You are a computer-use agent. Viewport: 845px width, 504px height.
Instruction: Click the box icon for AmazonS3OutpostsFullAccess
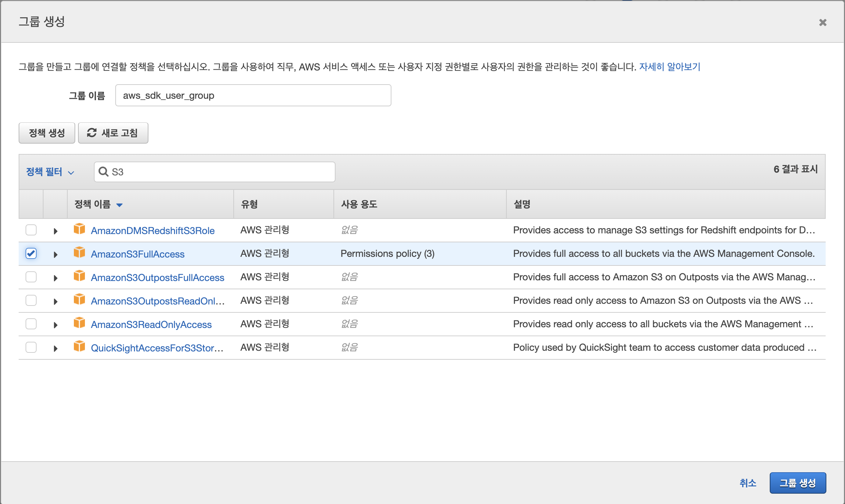point(79,276)
